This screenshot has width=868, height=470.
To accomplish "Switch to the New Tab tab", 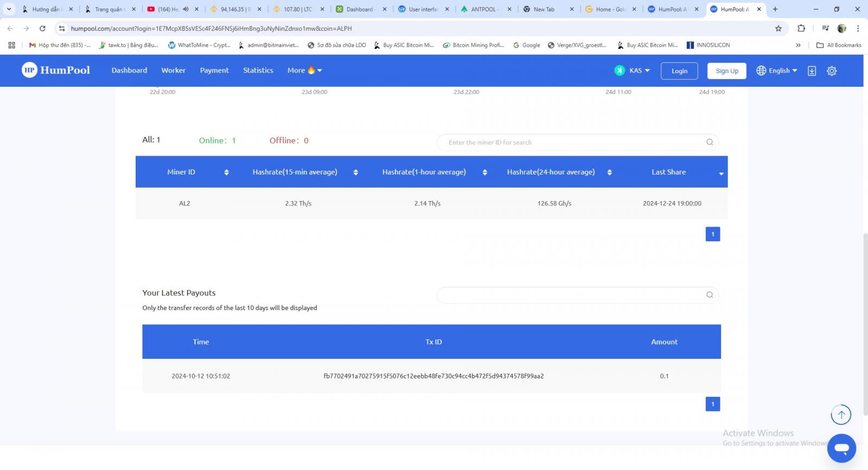I will coord(548,9).
